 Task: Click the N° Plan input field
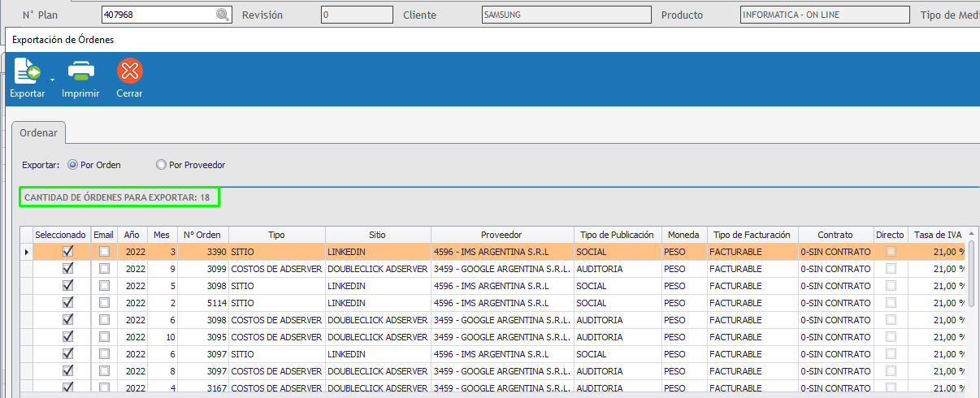[158, 15]
